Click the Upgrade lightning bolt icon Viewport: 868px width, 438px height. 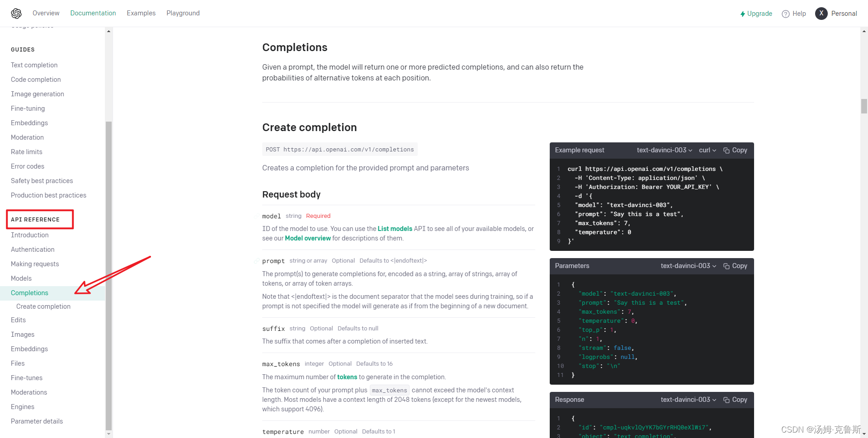point(742,14)
